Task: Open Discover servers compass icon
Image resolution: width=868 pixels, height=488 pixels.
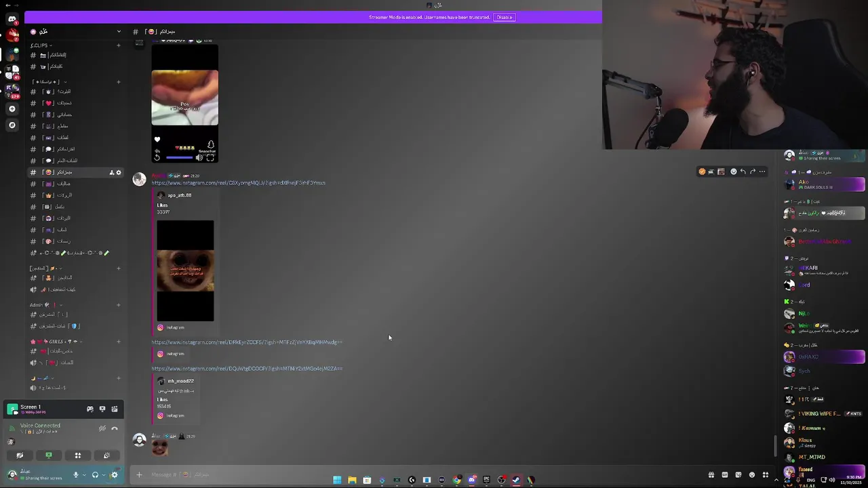Action: point(12,125)
